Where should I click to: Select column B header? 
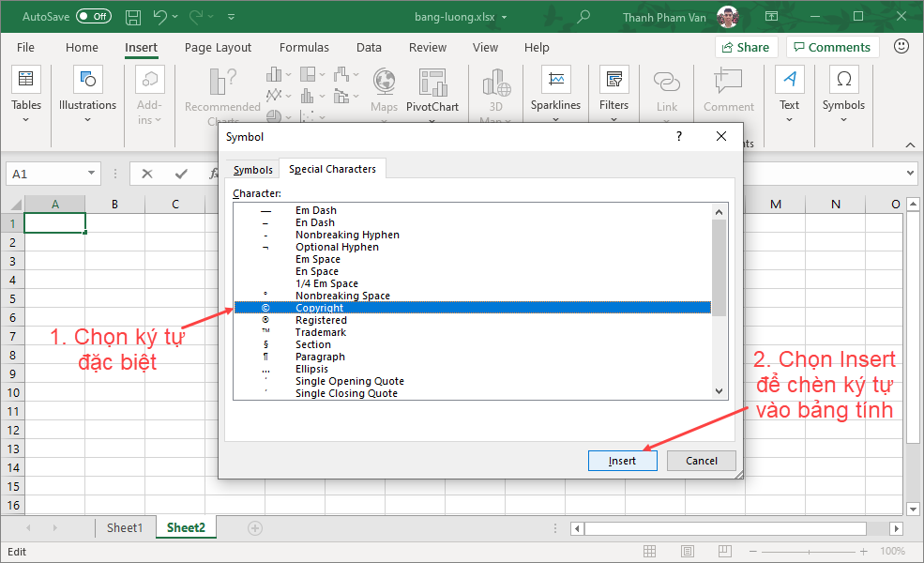coord(114,204)
